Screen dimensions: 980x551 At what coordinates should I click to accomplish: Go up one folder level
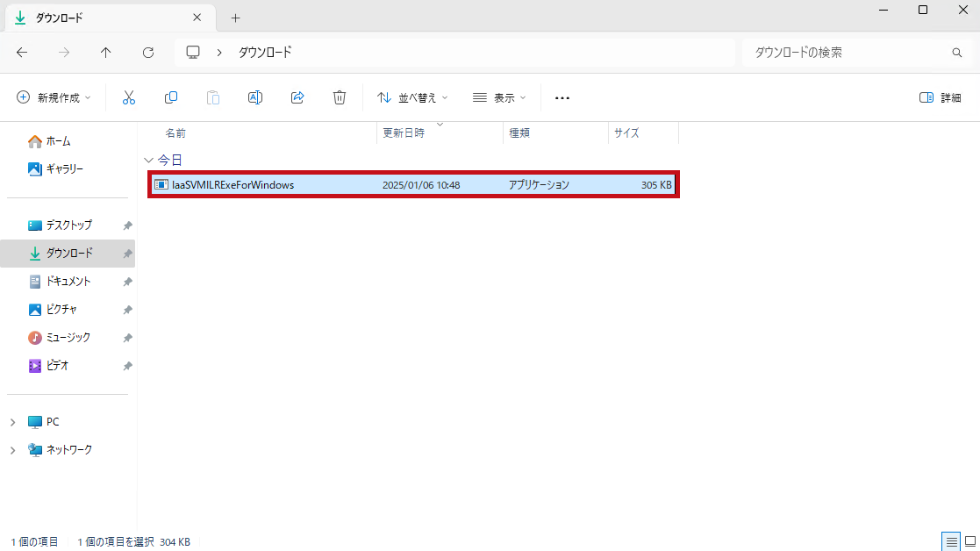[105, 53]
